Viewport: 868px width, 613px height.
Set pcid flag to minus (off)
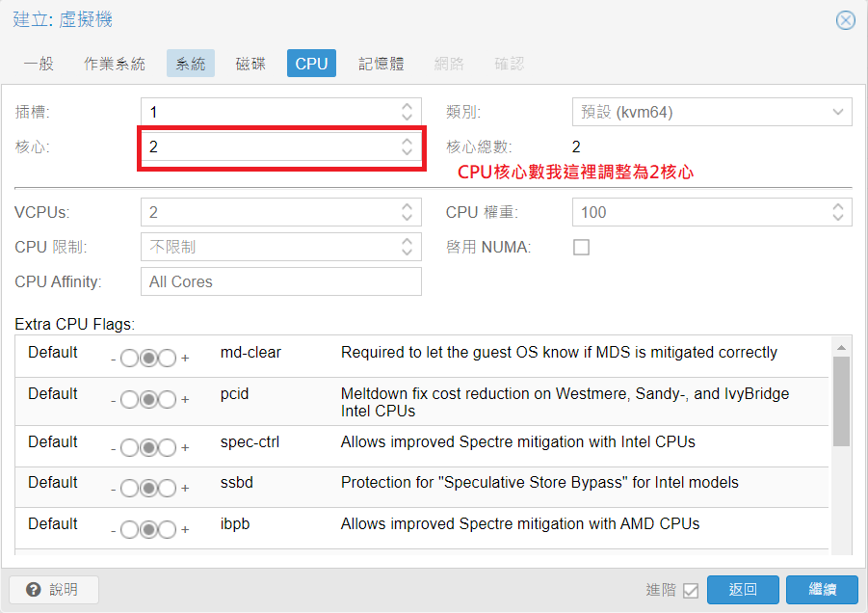[x=130, y=399]
